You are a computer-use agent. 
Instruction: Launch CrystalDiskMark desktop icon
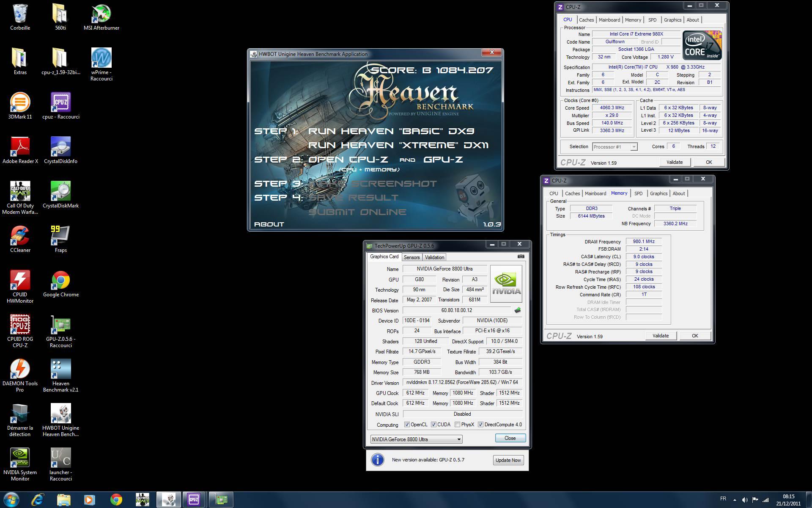[x=60, y=195]
